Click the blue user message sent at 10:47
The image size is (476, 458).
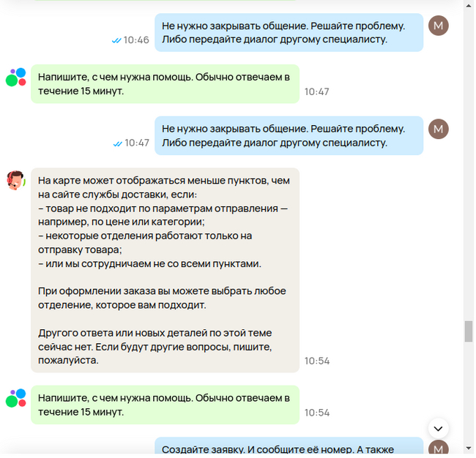click(290, 136)
